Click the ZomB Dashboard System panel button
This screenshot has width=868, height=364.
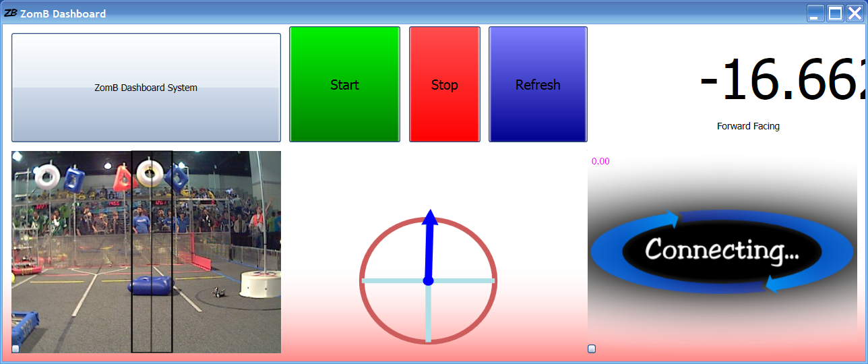coord(146,88)
